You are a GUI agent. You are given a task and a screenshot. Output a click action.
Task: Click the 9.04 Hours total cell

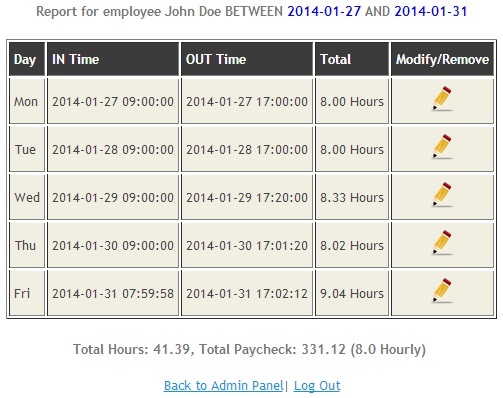point(352,293)
